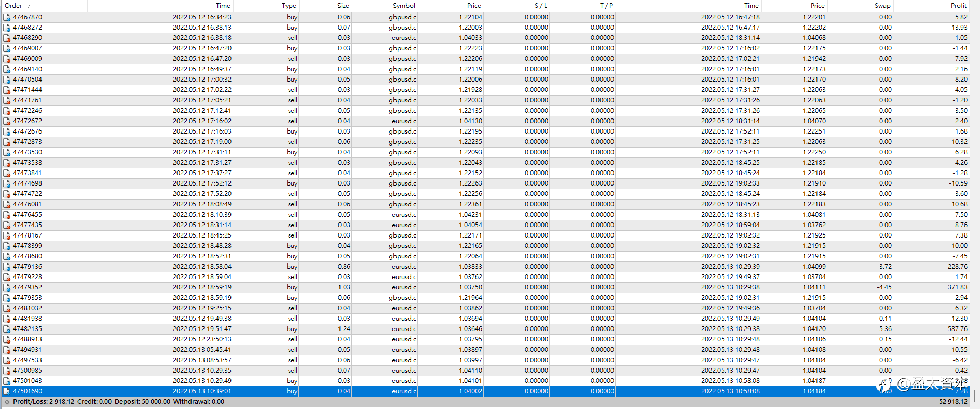The image size is (980, 409).
Task: Click Withdrawal: 0.00 in the summary row
Action: [x=199, y=402]
